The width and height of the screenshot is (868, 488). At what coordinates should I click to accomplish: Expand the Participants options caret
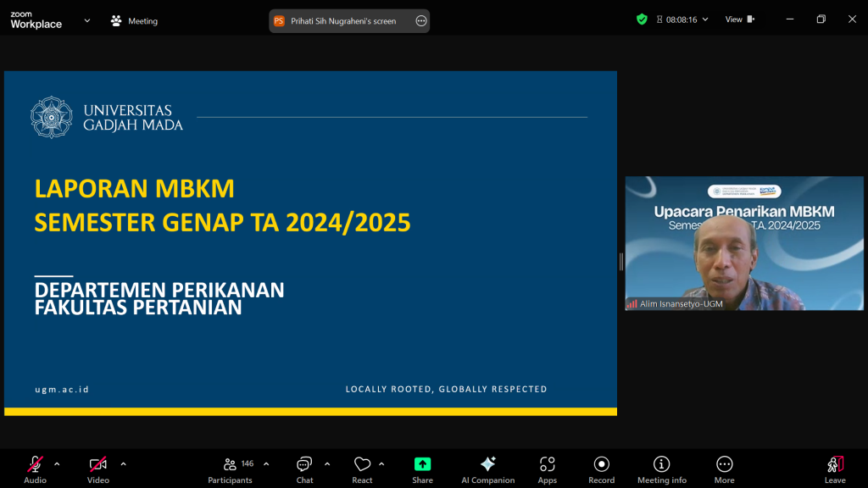tap(266, 464)
